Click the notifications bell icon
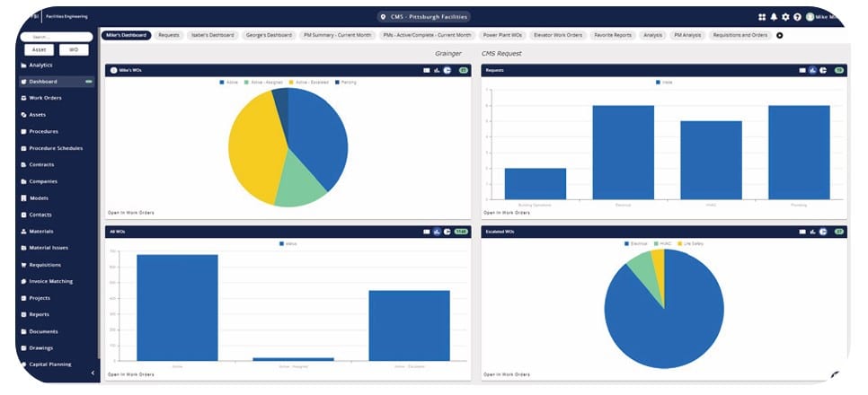Image resolution: width=868 pixels, height=395 pixels. 774,17
